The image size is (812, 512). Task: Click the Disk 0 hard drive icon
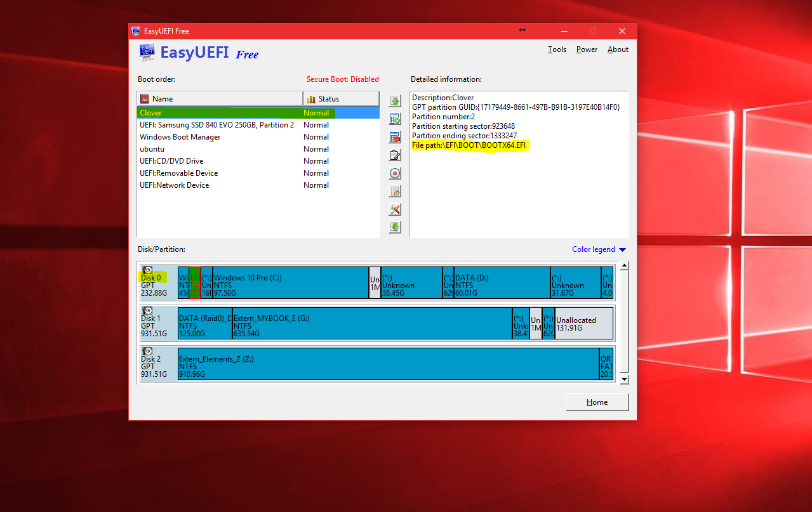coord(147,270)
